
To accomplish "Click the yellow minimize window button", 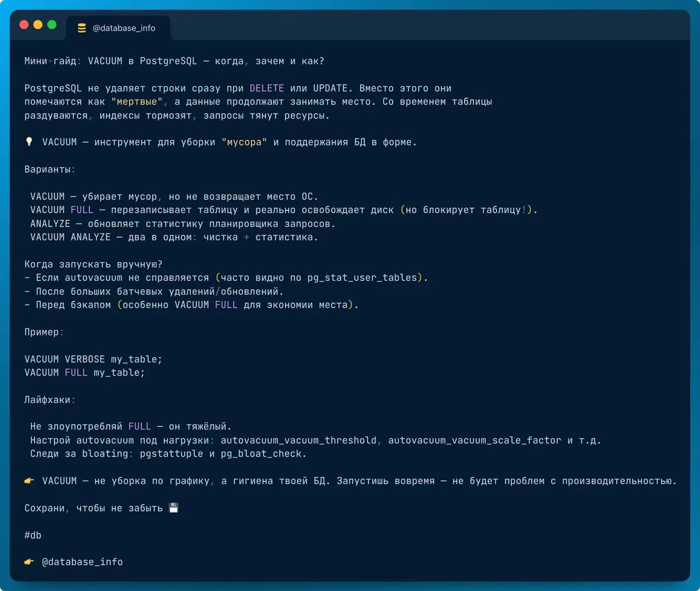I will pyautogui.click(x=38, y=25).
